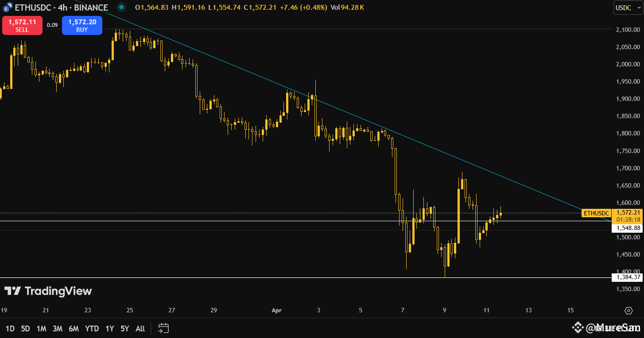The width and height of the screenshot is (644, 338).
Task: Open the Go-to-date calendar icon
Action: pyautogui.click(x=163, y=329)
